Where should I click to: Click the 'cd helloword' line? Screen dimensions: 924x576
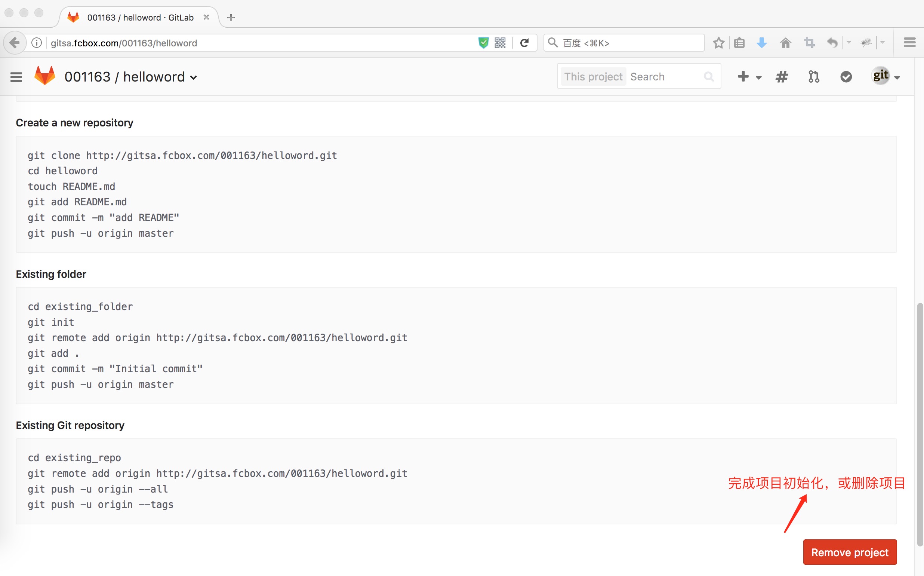click(x=62, y=171)
